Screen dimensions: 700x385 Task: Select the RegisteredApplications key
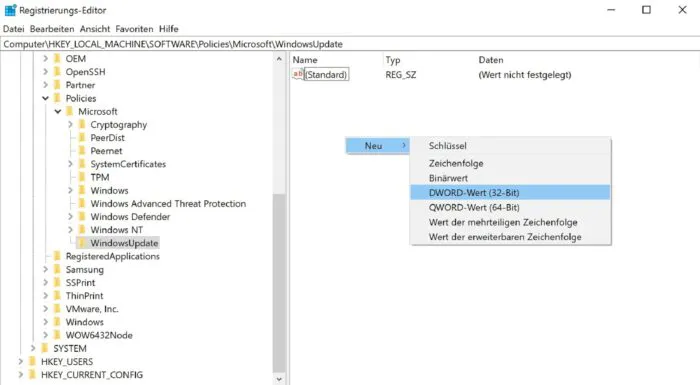pyautogui.click(x=112, y=256)
